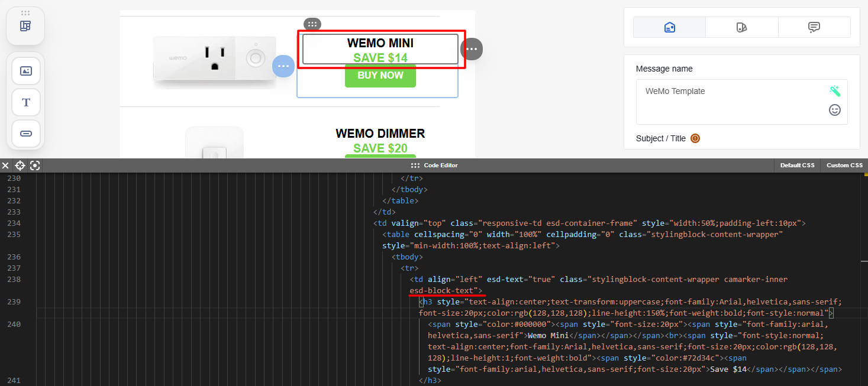
Task: Click the Wemo Dimmer product image
Action: click(x=214, y=142)
